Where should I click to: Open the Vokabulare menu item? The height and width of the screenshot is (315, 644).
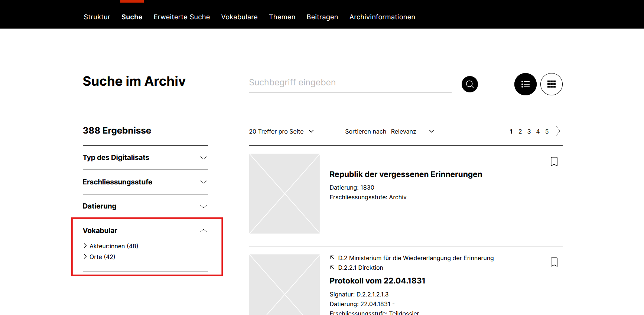[239, 17]
